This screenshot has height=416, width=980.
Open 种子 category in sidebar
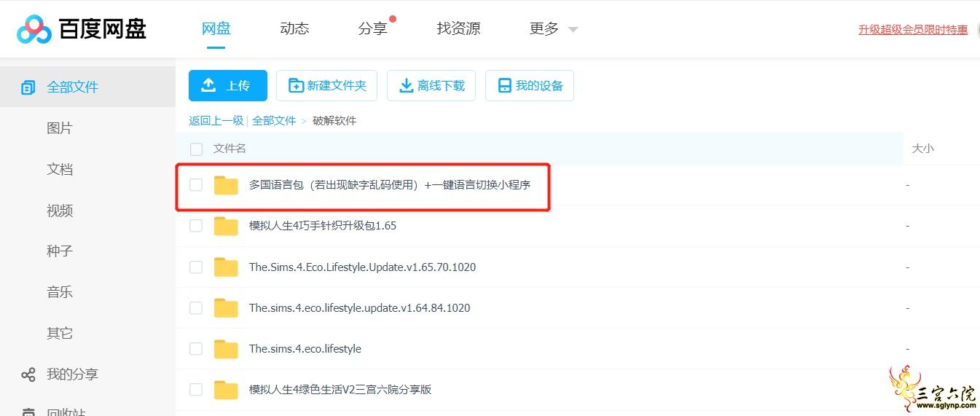(x=60, y=251)
